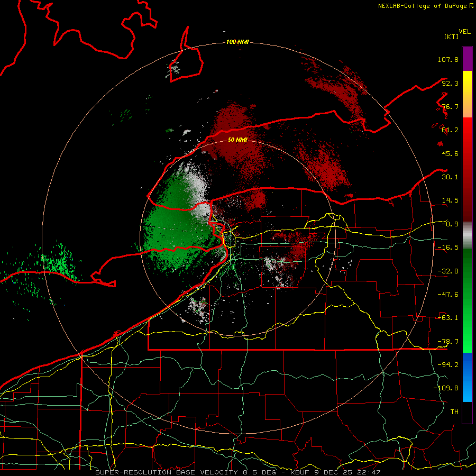Click the purple segment of color bar

tap(467, 59)
